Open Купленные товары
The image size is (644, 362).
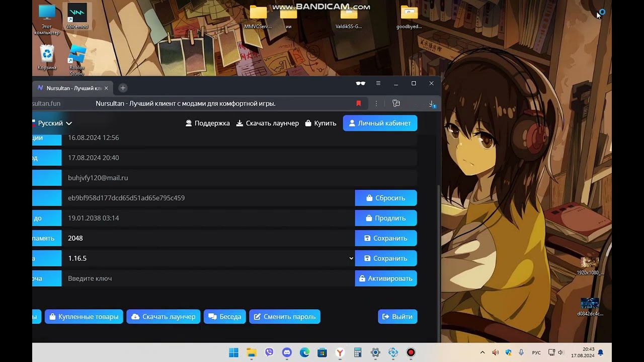[x=84, y=317]
